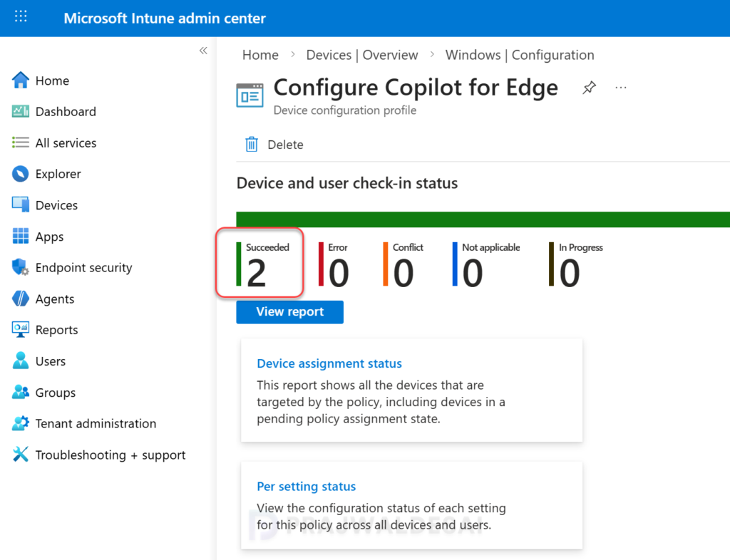
Task: Click the Delete trash can icon
Action: [x=252, y=144]
